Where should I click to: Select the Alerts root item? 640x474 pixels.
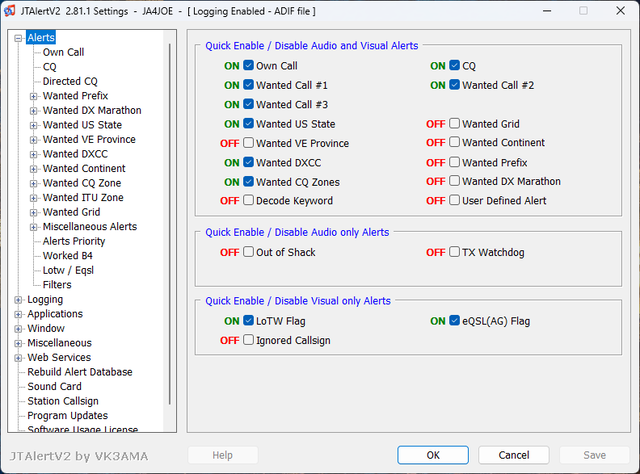click(x=41, y=38)
